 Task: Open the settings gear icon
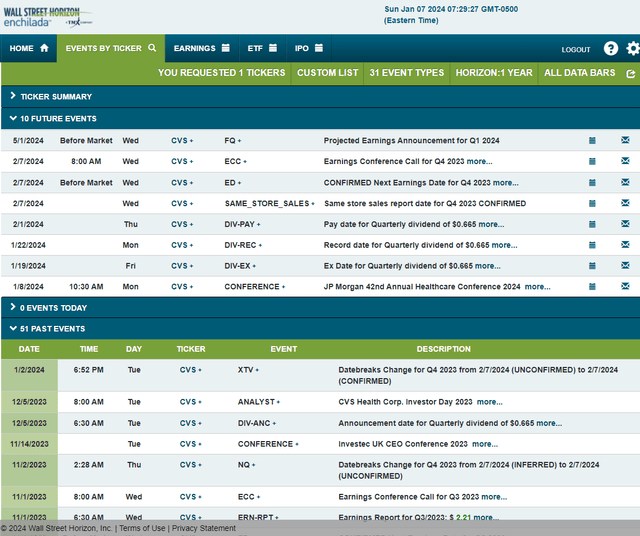633,49
